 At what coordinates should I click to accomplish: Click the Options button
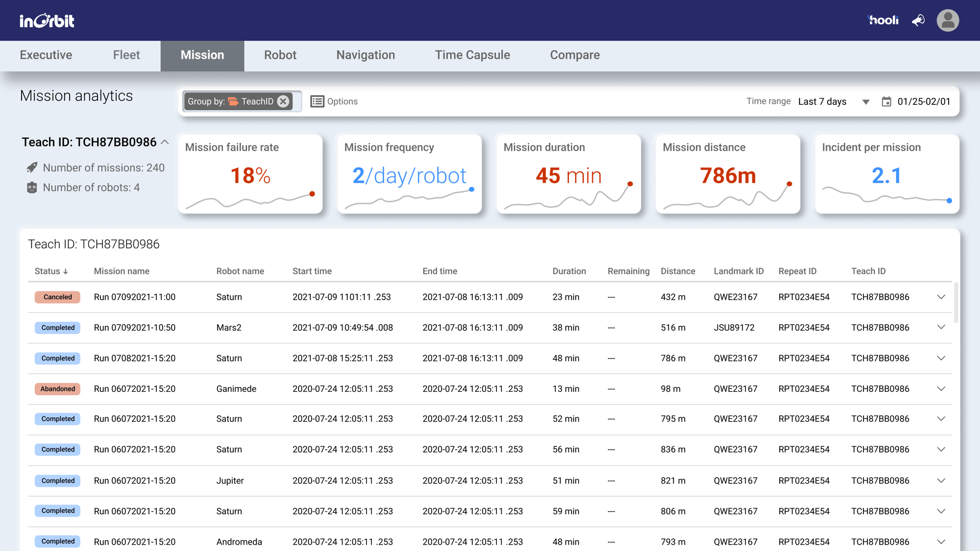pos(334,101)
